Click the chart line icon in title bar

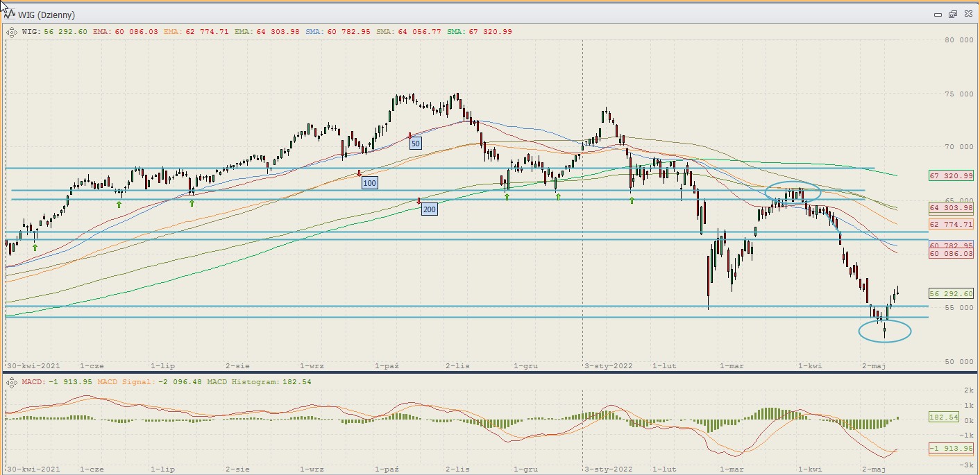tap(10, 15)
